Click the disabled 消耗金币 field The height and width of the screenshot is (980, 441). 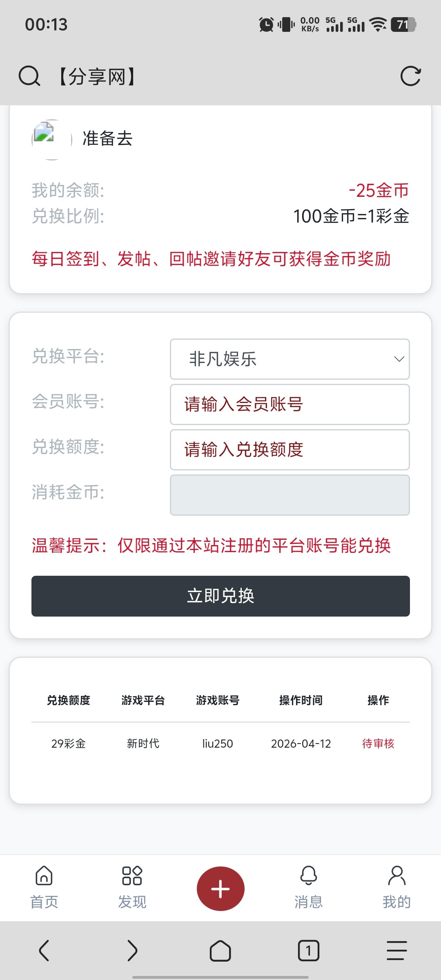290,495
